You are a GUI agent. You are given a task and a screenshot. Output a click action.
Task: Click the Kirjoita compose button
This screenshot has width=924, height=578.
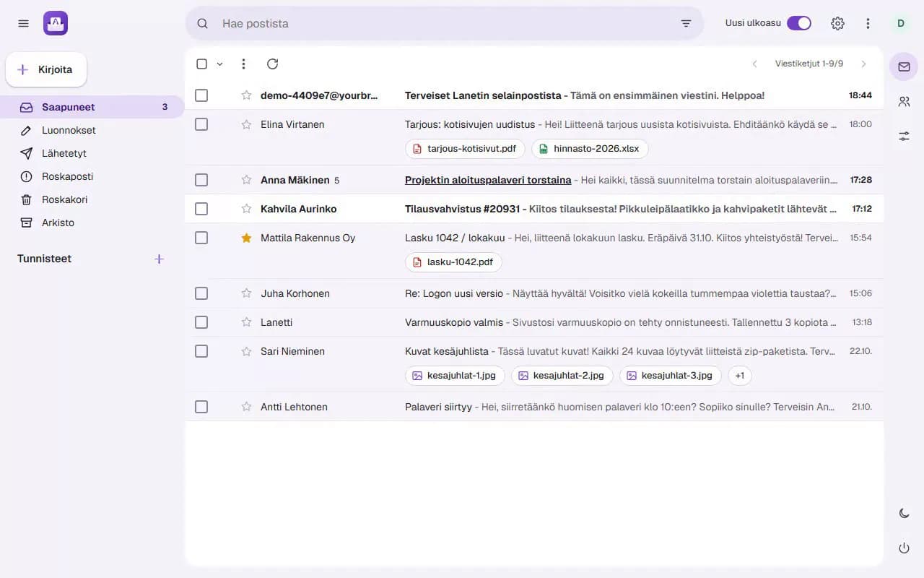click(x=46, y=69)
